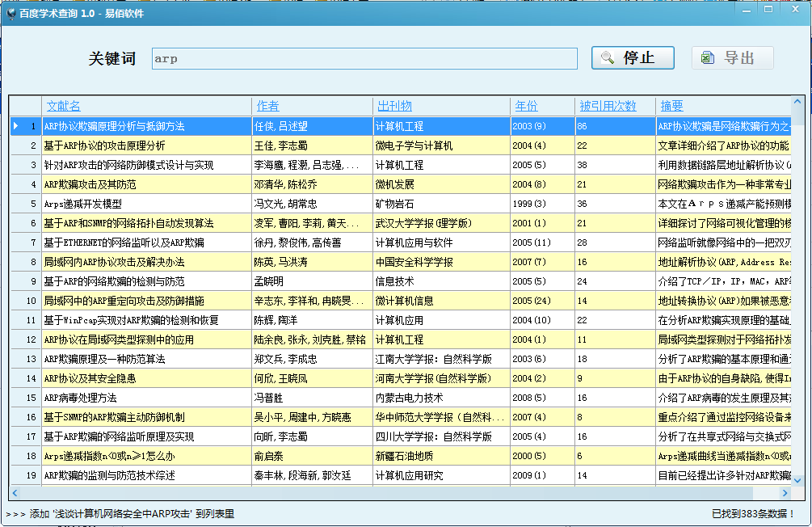Click the vertical scrollbar down arrow

click(x=797, y=480)
